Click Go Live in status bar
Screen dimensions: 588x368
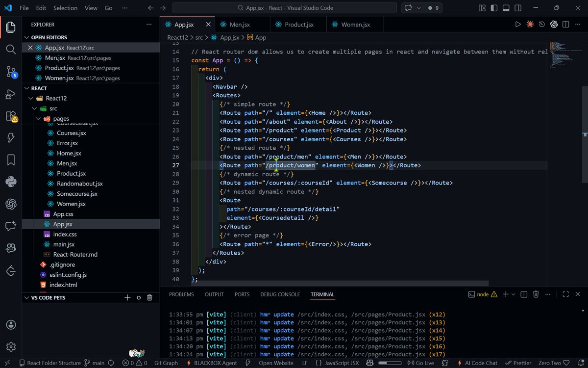pyautogui.click(x=421, y=363)
